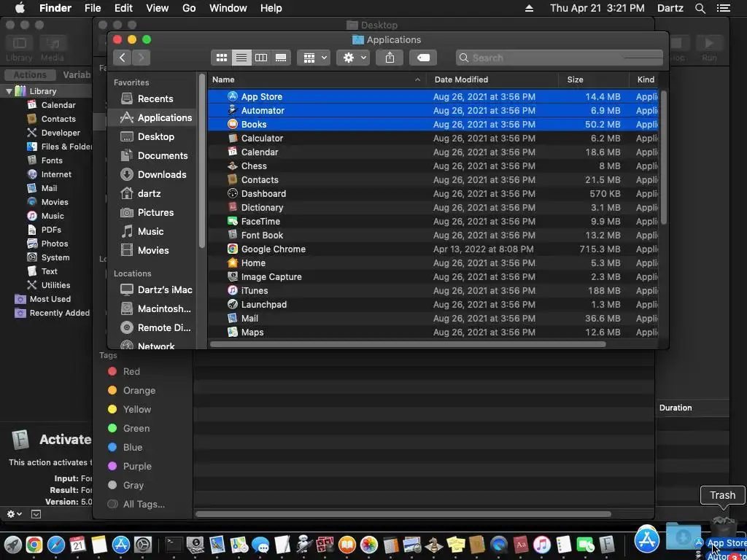Open the Help menu
The height and width of the screenshot is (560, 747).
click(x=271, y=8)
